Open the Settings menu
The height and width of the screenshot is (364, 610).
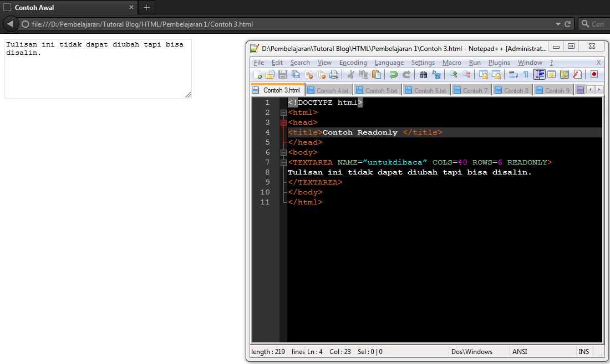(423, 63)
